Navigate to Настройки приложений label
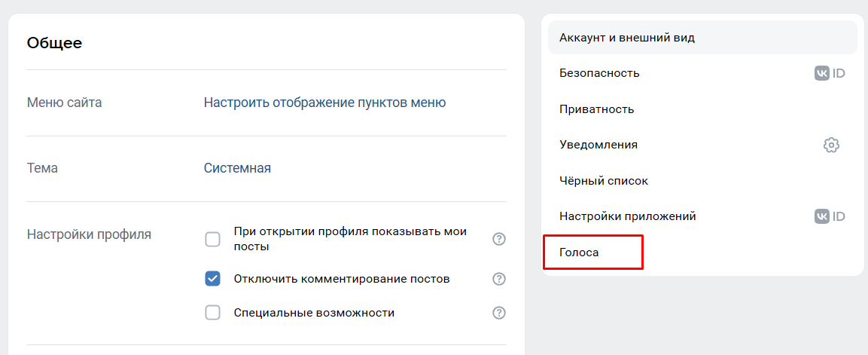868x355 pixels. click(x=628, y=216)
